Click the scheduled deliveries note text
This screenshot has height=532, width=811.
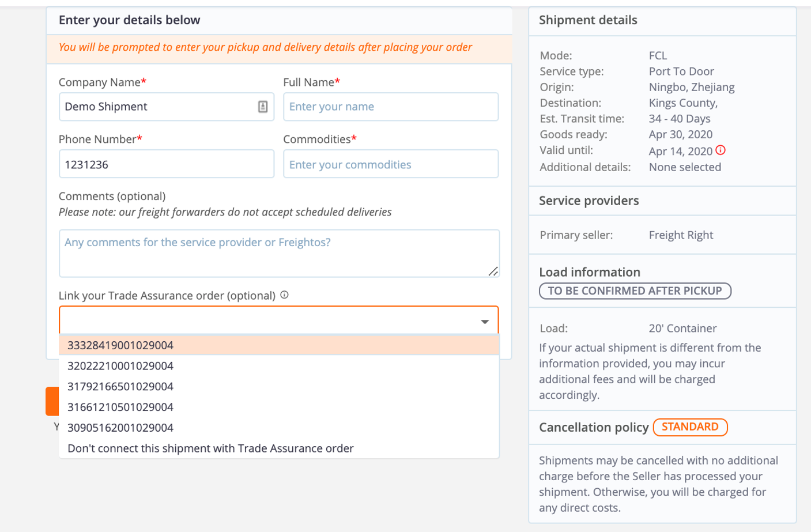[225, 212]
